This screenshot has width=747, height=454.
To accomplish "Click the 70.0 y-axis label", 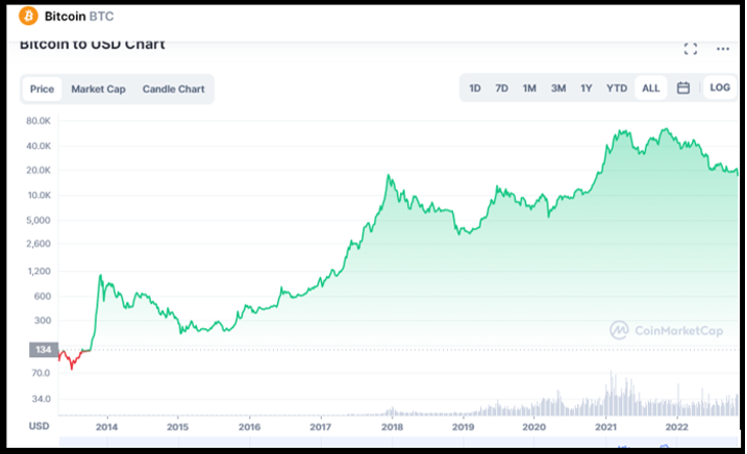I will point(41,373).
